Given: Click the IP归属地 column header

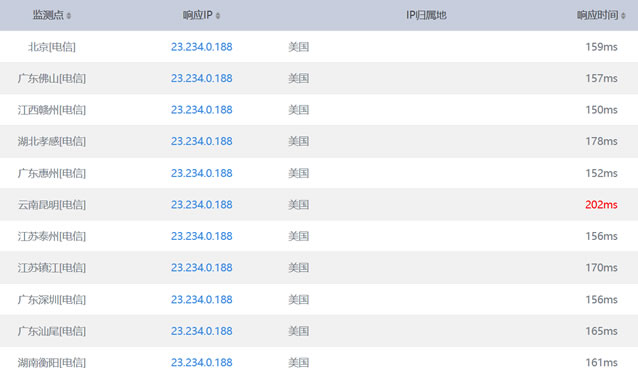Looking at the screenshot, I should tap(426, 15).
